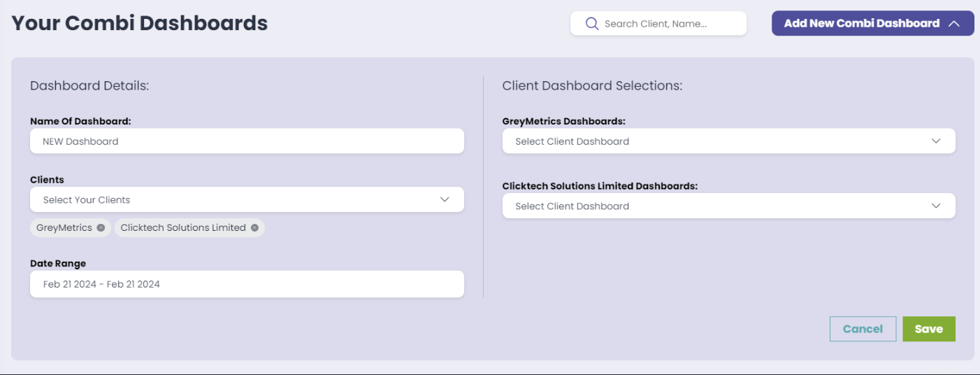Select the GreyMetrics chip label
980x375 pixels.
pyautogui.click(x=64, y=227)
